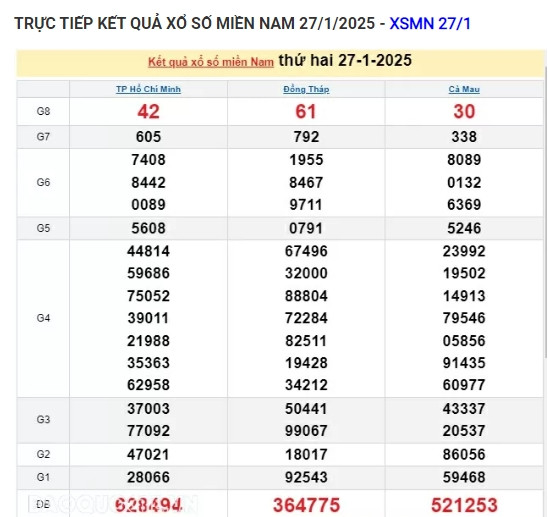Select G5 number 5608
This screenshot has height=517, width=548.
[149, 228]
